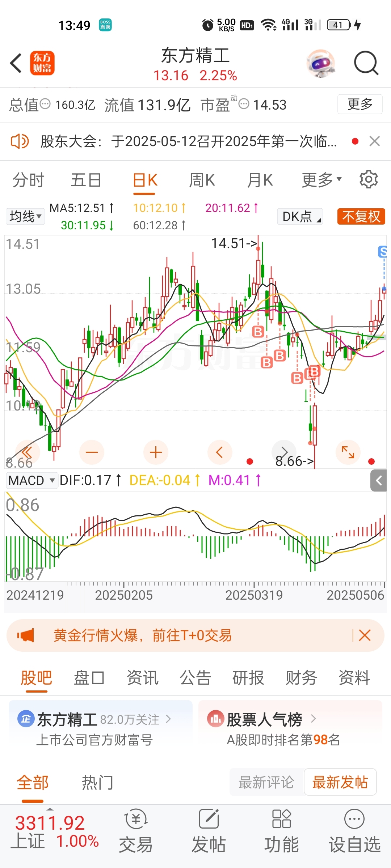This screenshot has height=868, width=391.
Task: Open the 盘口 tab
Action: click(x=89, y=678)
